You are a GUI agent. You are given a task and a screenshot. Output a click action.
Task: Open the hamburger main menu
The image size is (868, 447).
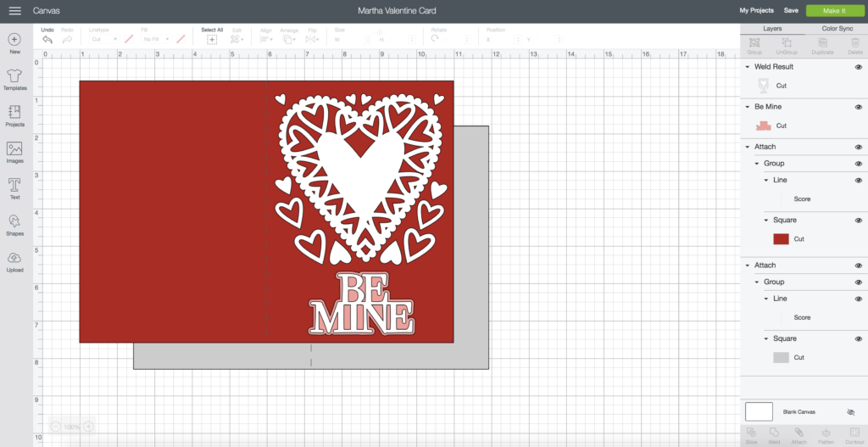tap(15, 10)
